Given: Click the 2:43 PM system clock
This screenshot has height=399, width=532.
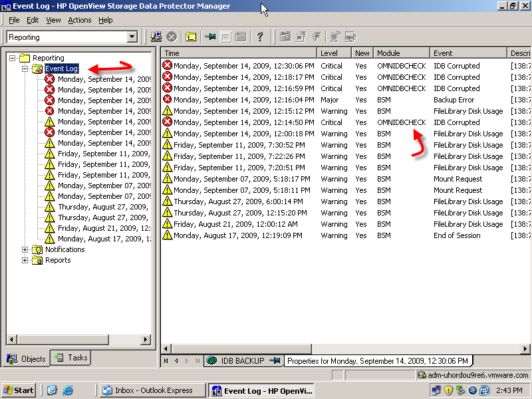Looking at the screenshot, I should (509, 390).
